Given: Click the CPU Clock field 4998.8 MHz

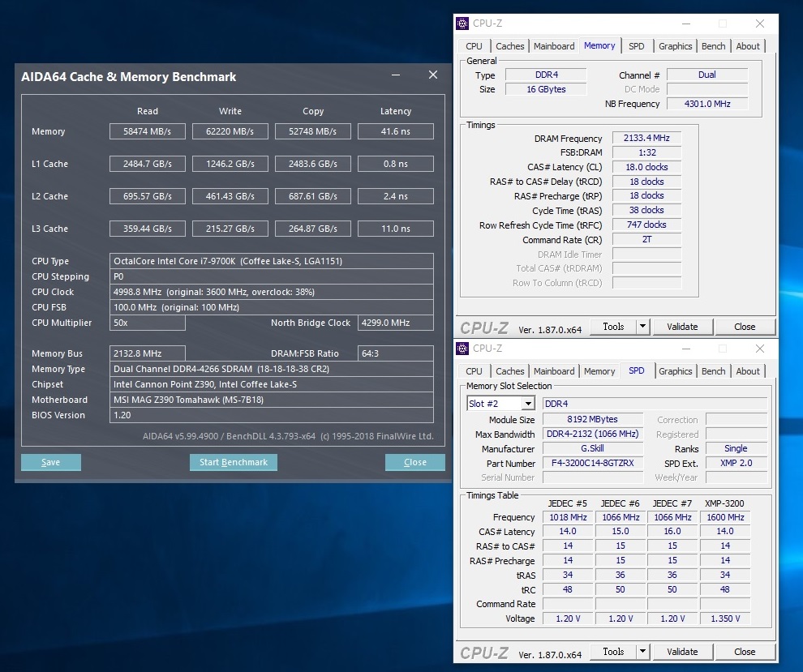Looking at the screenshot, I should (x=272, y=292).
